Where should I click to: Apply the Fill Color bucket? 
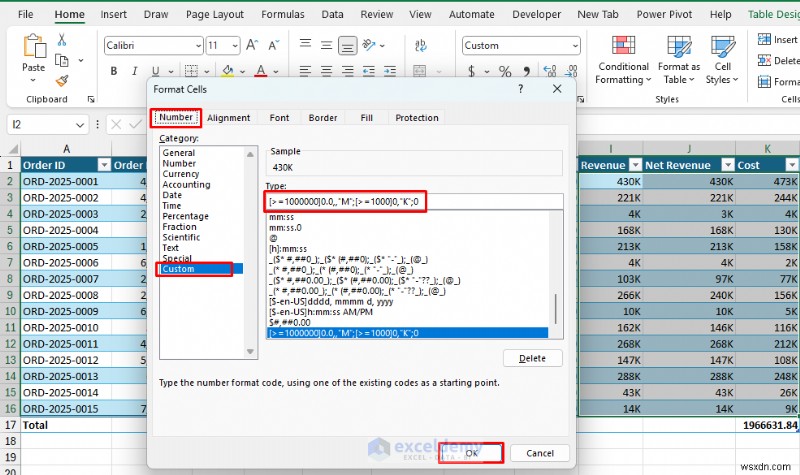click(x=228, y=70)
